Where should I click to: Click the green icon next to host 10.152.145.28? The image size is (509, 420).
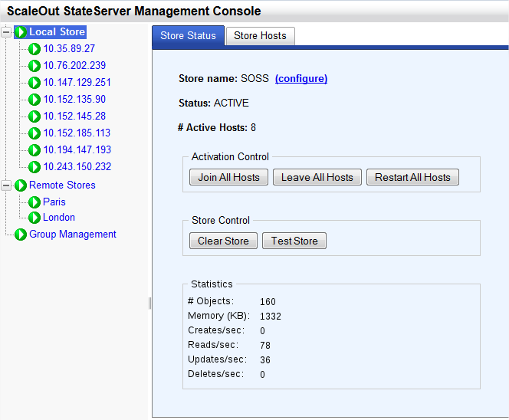coord(34,116)
